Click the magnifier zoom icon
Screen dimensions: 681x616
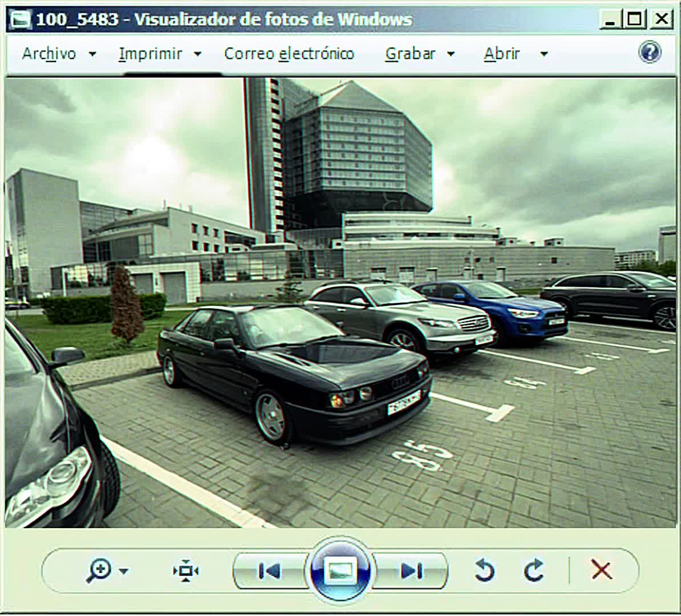99,570
